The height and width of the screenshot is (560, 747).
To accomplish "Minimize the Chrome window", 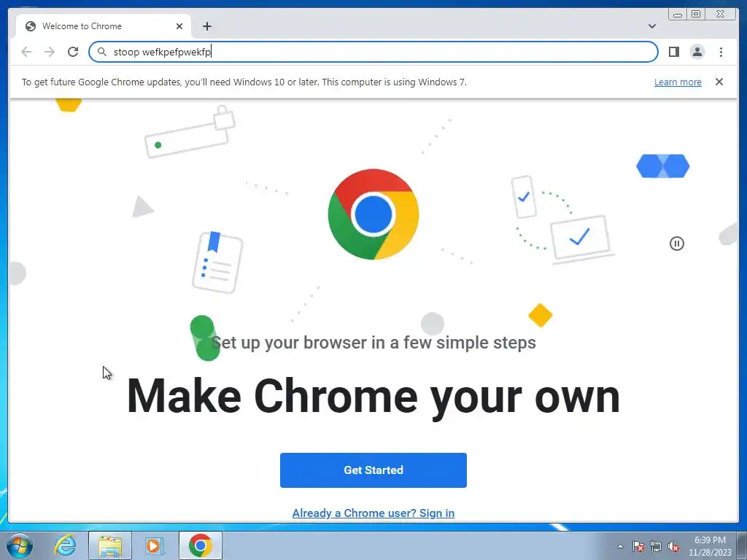I will click(x=678, y=15).
